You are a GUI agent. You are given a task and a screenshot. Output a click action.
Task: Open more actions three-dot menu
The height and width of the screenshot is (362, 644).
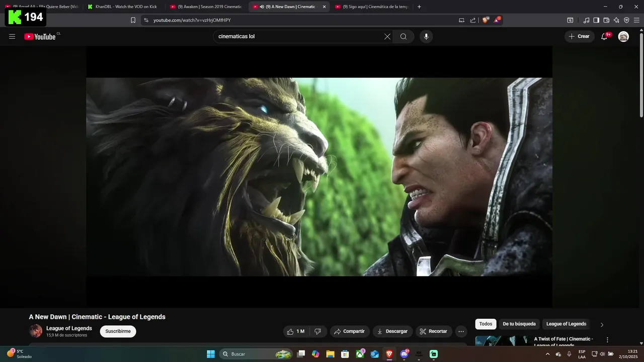(461, 331)
